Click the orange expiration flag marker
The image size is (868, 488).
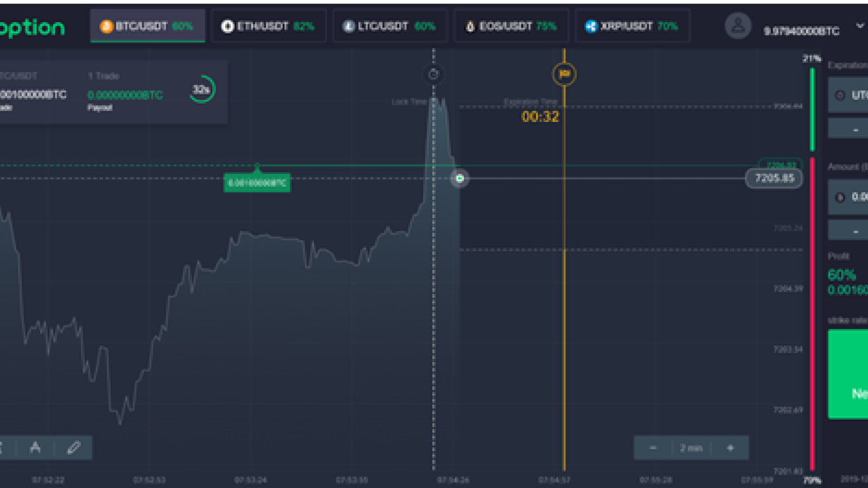(564, 74)
